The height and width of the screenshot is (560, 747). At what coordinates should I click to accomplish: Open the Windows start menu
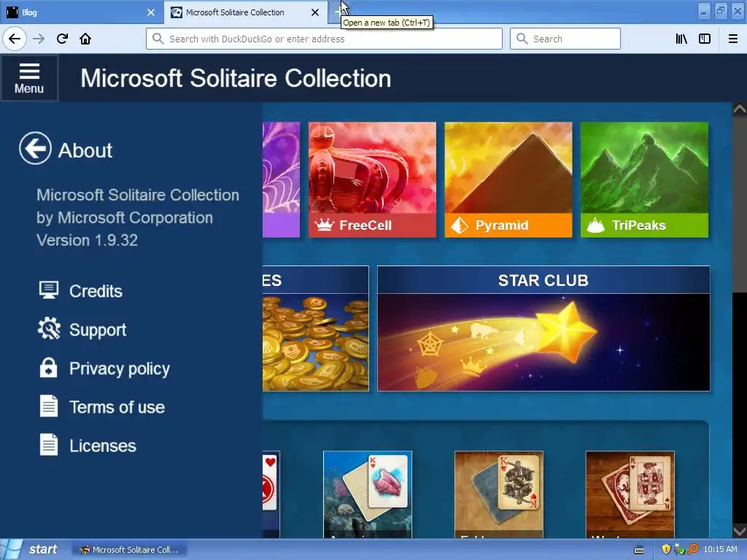(31, 550)
